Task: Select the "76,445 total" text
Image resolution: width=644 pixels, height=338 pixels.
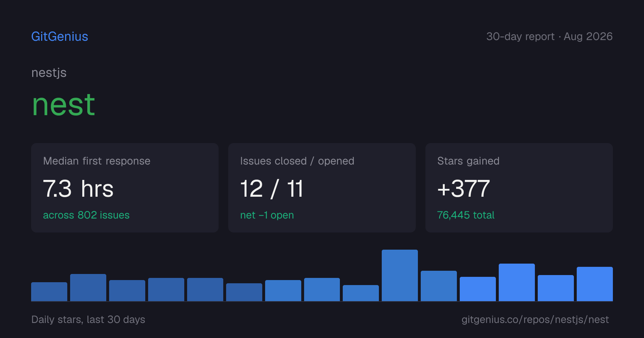Action: (466, 215)
